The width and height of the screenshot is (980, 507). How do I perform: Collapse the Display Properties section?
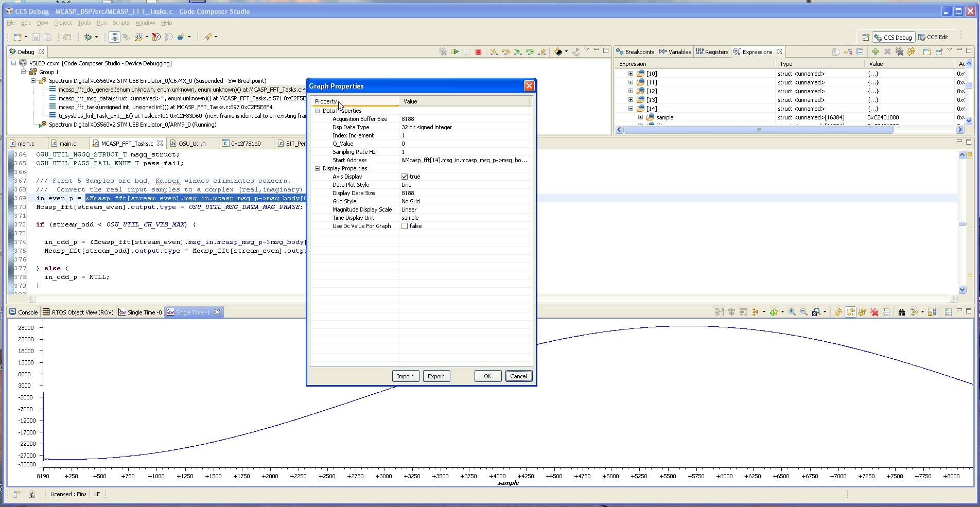(x=317, y=168)
